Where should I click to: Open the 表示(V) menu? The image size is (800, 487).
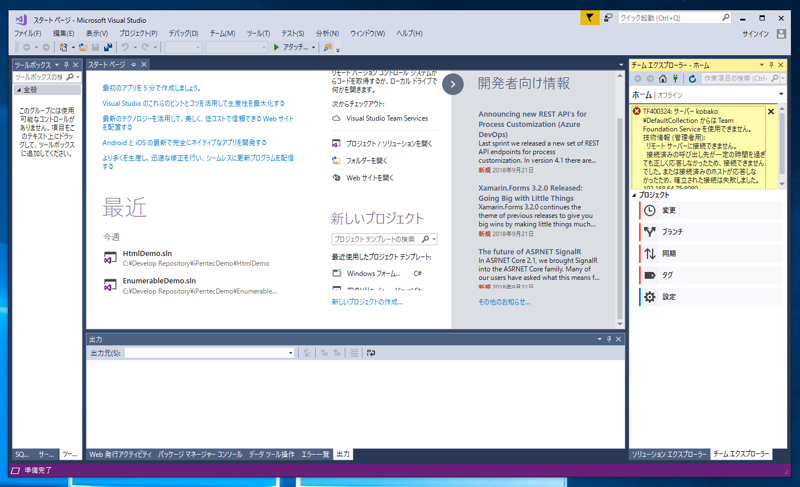96,33
